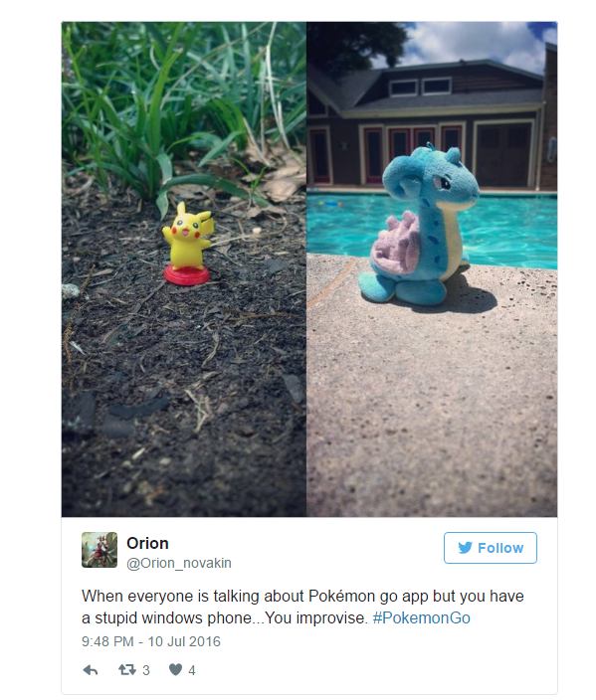
Task: View the Lapras plush pool photo
Action: pyautogui.click(x=432, y=269)
